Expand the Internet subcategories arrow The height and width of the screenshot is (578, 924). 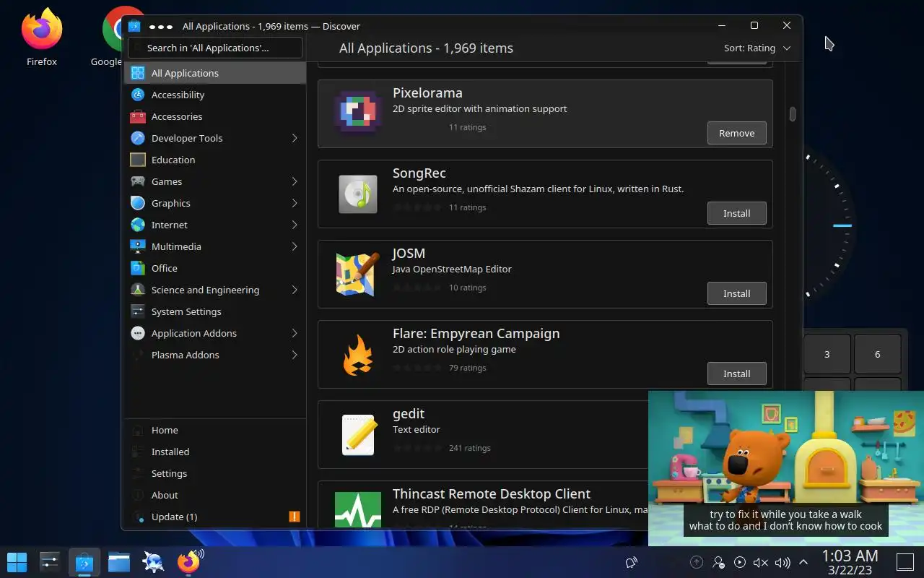[295, 225]
